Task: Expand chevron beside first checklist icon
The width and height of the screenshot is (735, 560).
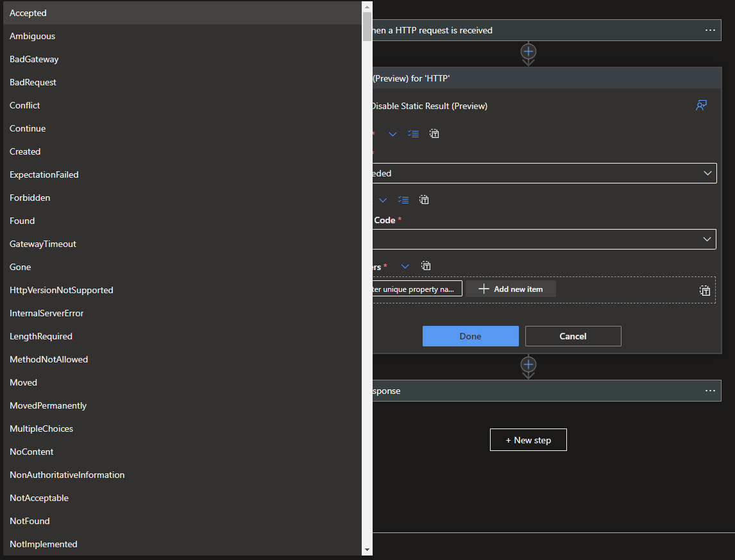Action: pyautogui.click(x=393, y=134)
